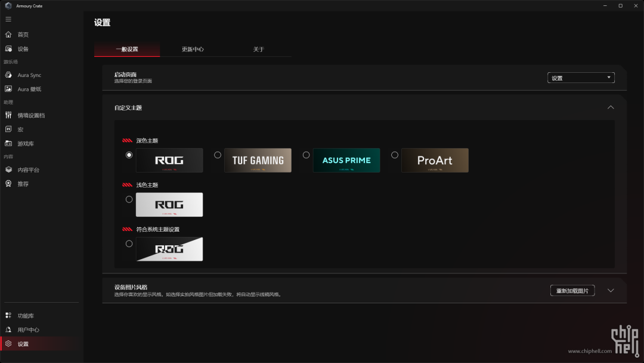Collapse the 自定义主题 section chevron
Image resolution: width=644 pixels, height=363 pixels.
[611, 107]
